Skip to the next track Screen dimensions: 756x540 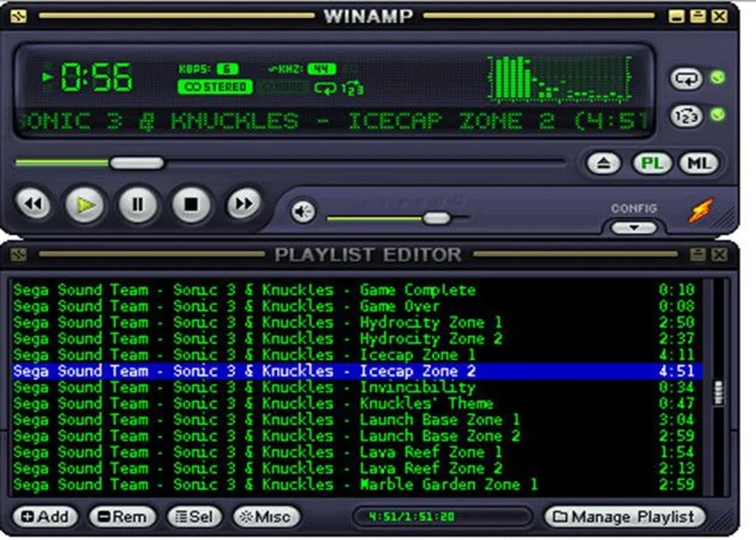coord(244,205)
